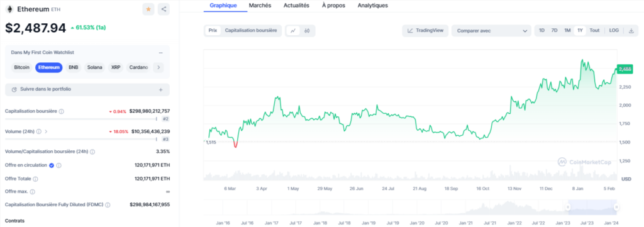Click Dans My First Coin Watchlist label
This screenshot has height=227, width=644.
(42, 53)
